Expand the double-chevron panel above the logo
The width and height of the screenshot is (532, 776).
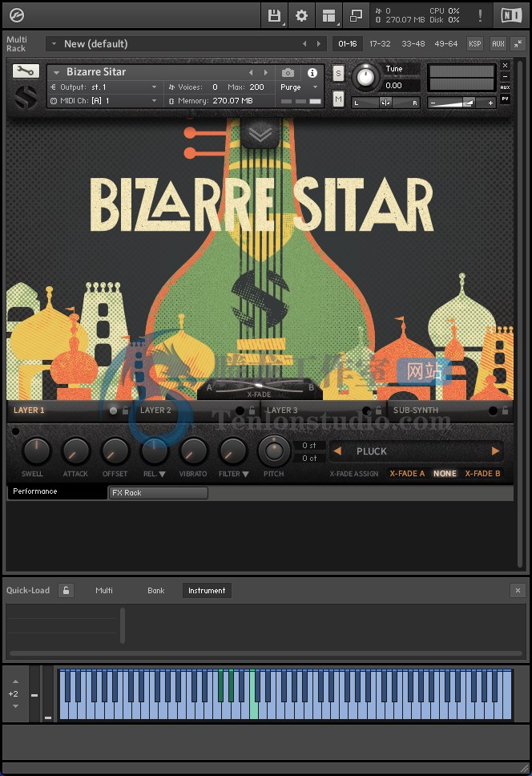(260, 133)
